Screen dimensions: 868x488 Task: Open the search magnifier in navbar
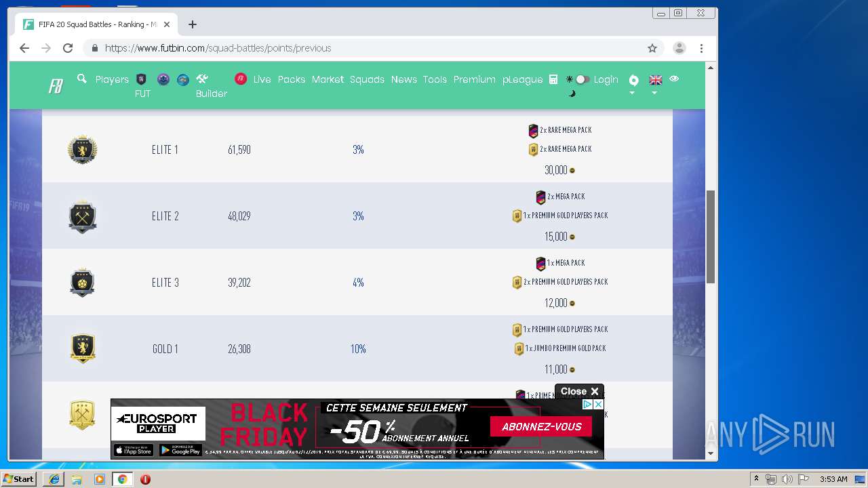click(x=82, y=79)
